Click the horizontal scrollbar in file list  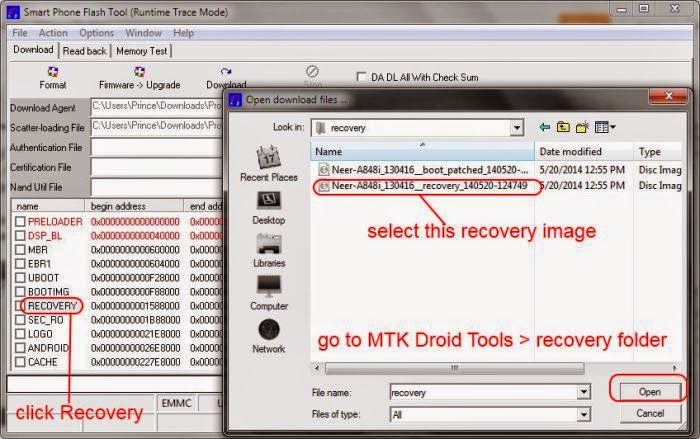pos(454,368)
